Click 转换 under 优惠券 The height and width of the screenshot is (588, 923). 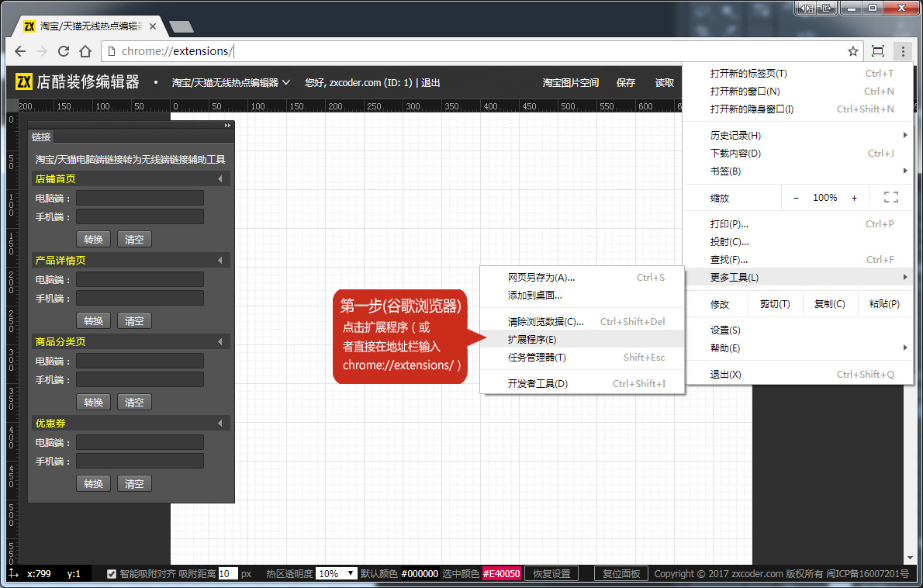(x=94, y=483)
